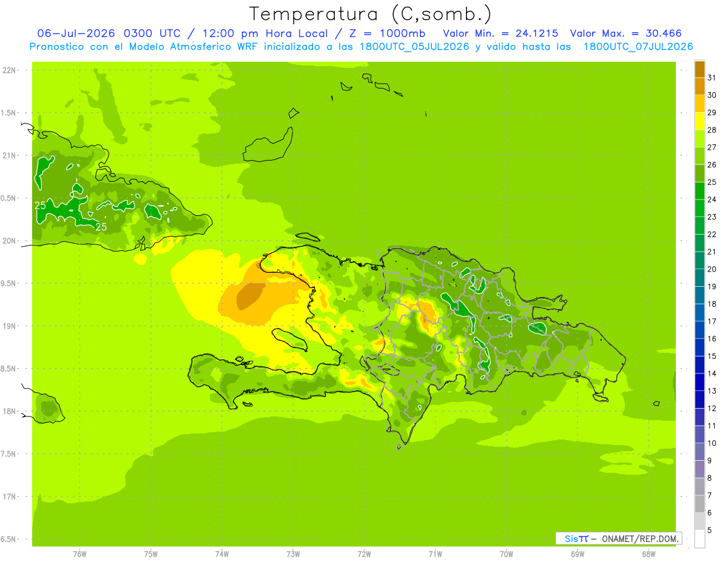The image size is (728, 562).
Task: Click the '19N' latitude axis label
Action: (10, 326)
